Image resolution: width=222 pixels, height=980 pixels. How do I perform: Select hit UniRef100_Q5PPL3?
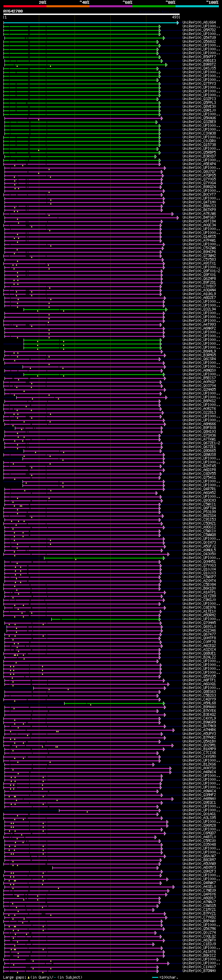point(199,103)
